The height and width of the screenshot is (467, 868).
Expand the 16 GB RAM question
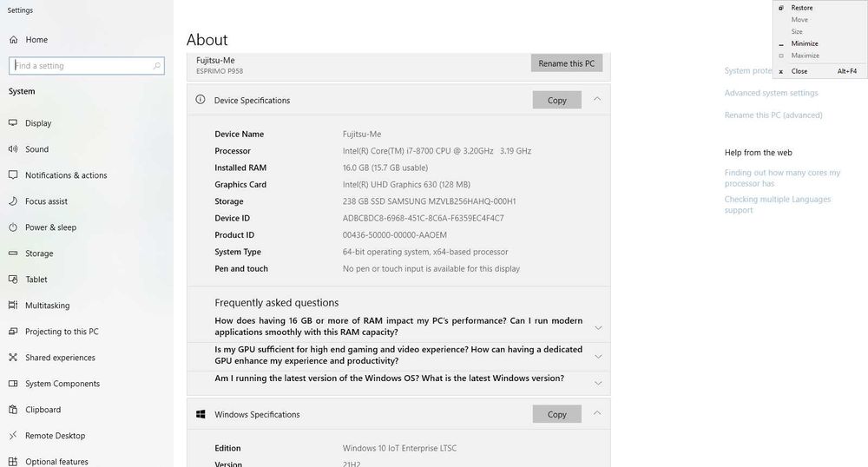[x=598, y=327]
